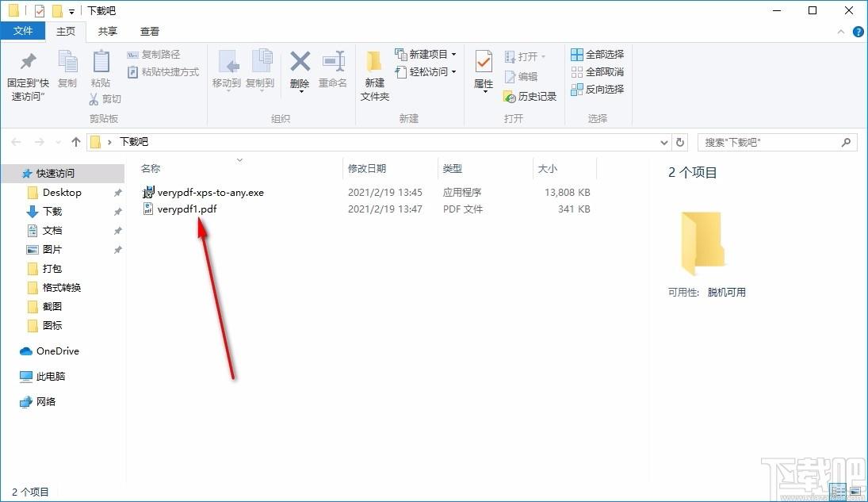Click the 13,808 KB size cell

click(567, 192)
